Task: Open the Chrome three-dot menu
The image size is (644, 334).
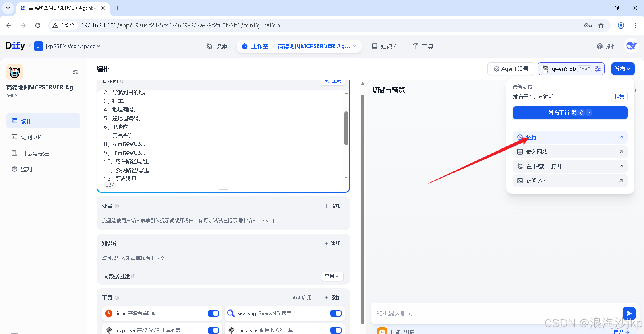Action: [x=636, y=25]
